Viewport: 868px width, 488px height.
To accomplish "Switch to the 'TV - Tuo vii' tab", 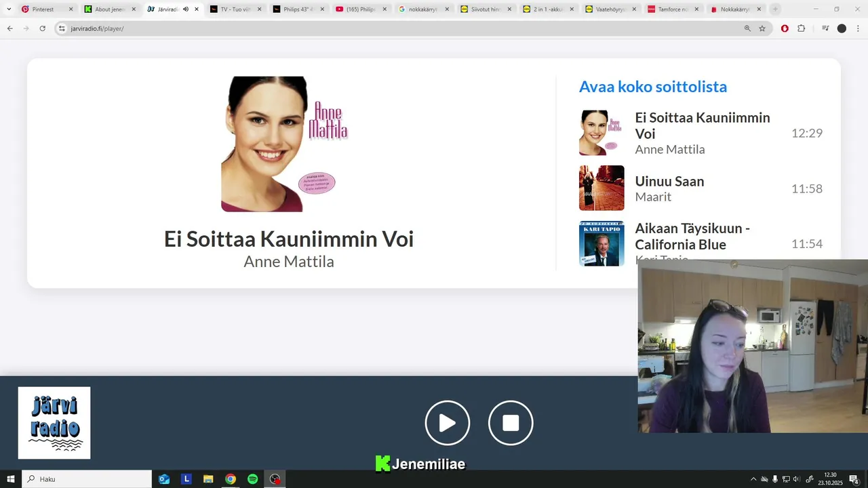I will pyautogui.click(x=235, y=9).
